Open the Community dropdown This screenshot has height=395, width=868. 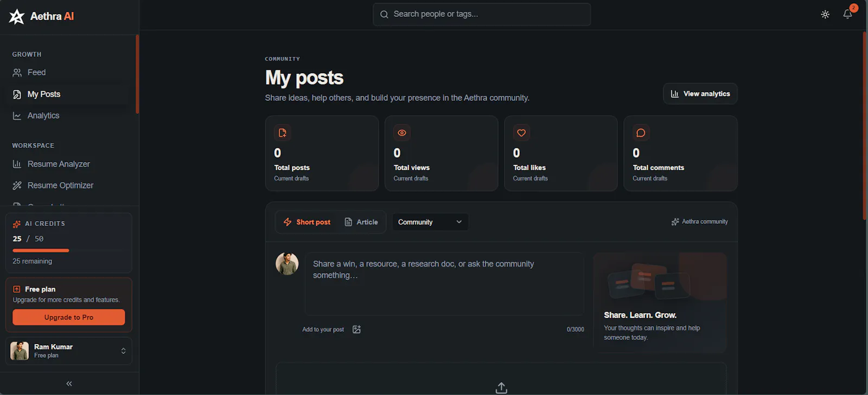(430, 222)
